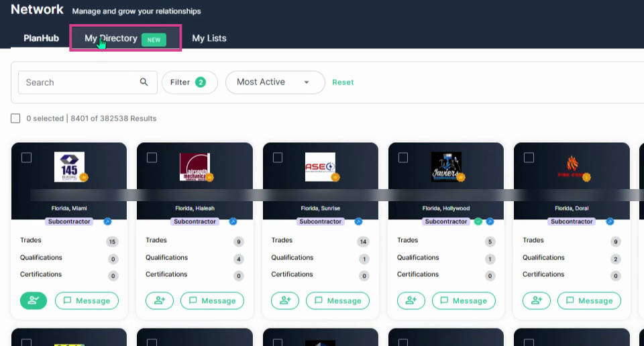
Task: Message the Florida, Doral subcontractor
Action: point(589,300)
